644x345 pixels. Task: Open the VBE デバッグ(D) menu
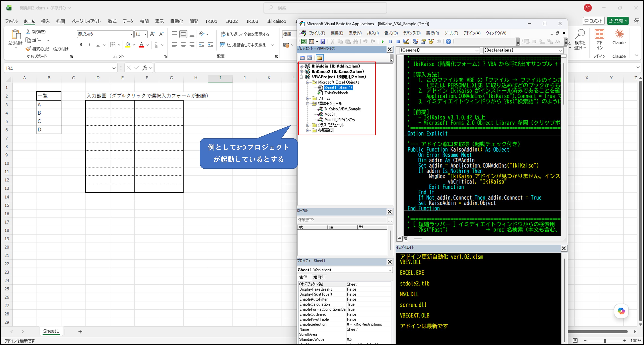[412, 33]
